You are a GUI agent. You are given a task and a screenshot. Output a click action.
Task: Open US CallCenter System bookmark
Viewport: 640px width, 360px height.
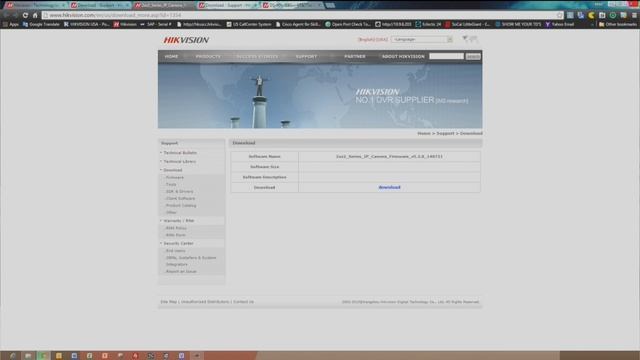click(249, 24)
